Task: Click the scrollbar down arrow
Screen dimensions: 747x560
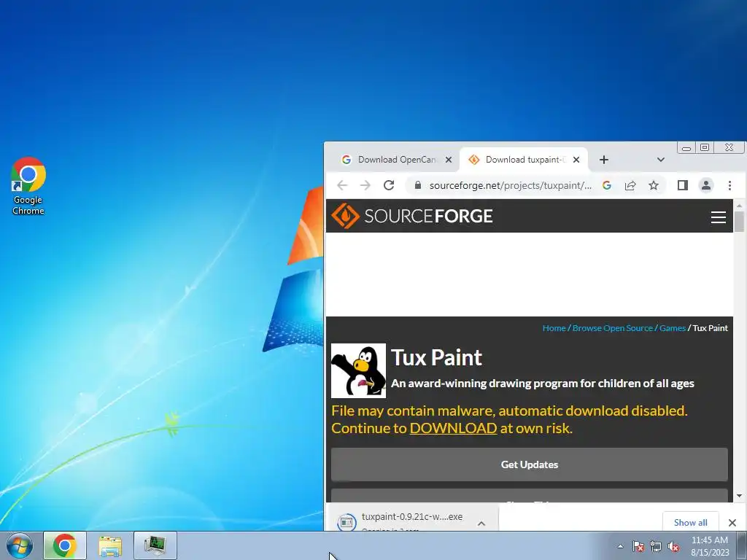Action: click(739, 496)
